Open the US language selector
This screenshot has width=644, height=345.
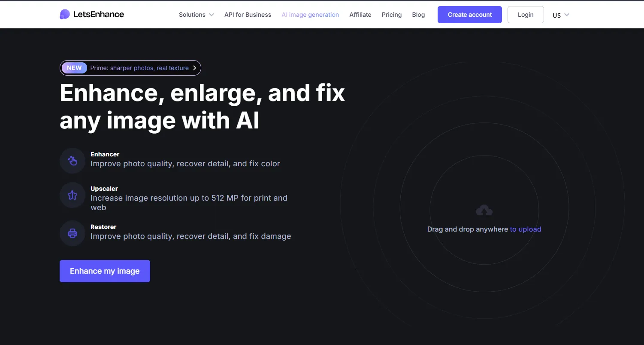pyautogui.click(x=556, y=15)
